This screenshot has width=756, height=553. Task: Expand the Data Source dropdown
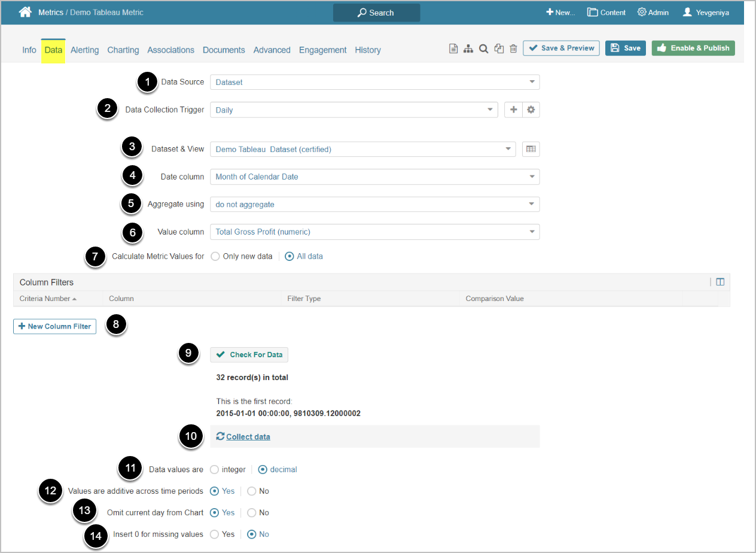(375, 82)
